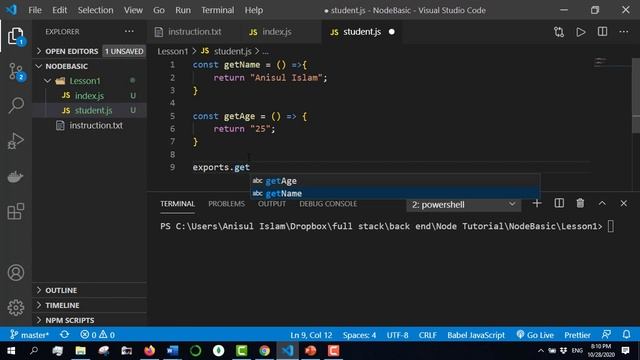Split the terminal panel
Image resolution: width=640 pixels, height=360 pixels.
pos(559,203)
